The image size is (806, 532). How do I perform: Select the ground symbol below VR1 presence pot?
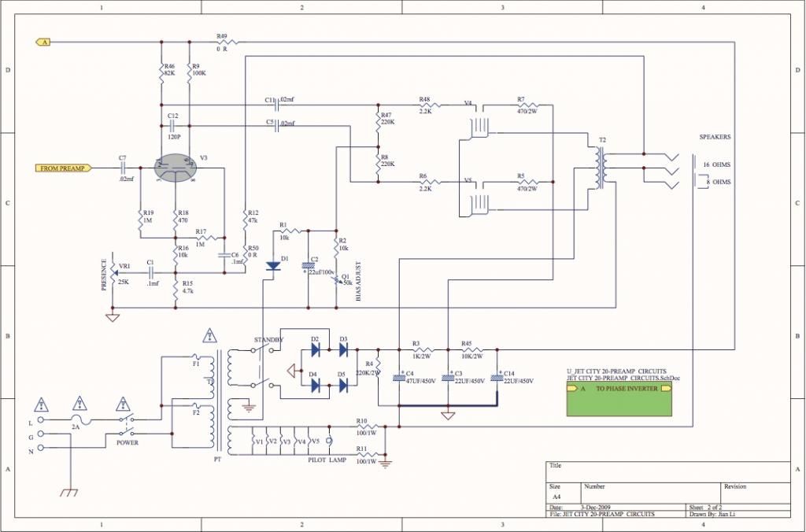coord(113,317)
